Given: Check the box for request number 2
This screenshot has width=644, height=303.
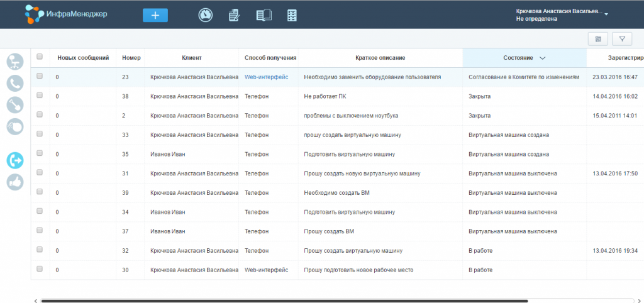Looking at the screenshot, I should [x=40, y=114].
